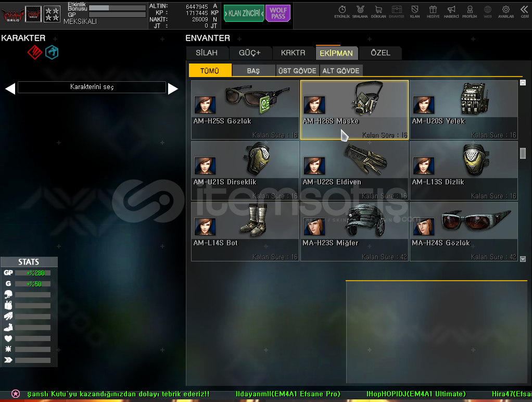Screen dimensions: 532x402
Task: Click the 'IldayanmII(EM4A1 Efsane Pro)' ticker text
Action: click(x=288, y=394)
